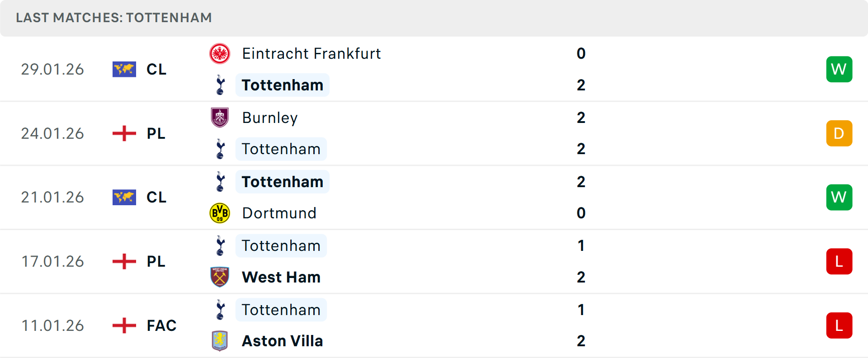Screen dimensions: 868x358
Task: Open the Eintracht Frankfurt team link
Action: [x=311, y=54]
